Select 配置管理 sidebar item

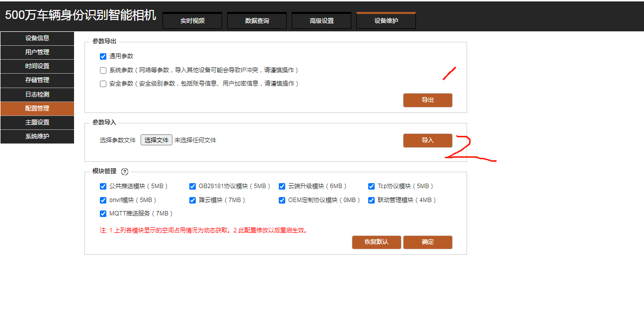(37, 108)
